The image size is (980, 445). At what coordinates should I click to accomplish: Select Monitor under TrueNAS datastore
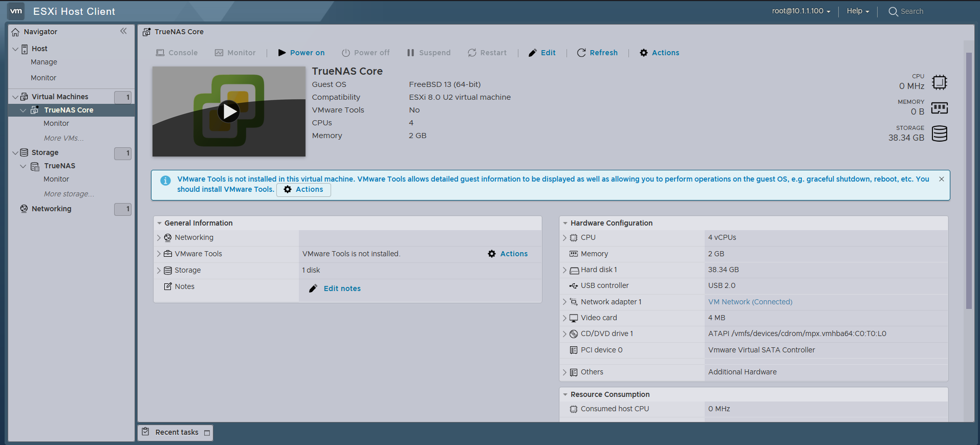[56, 179]
